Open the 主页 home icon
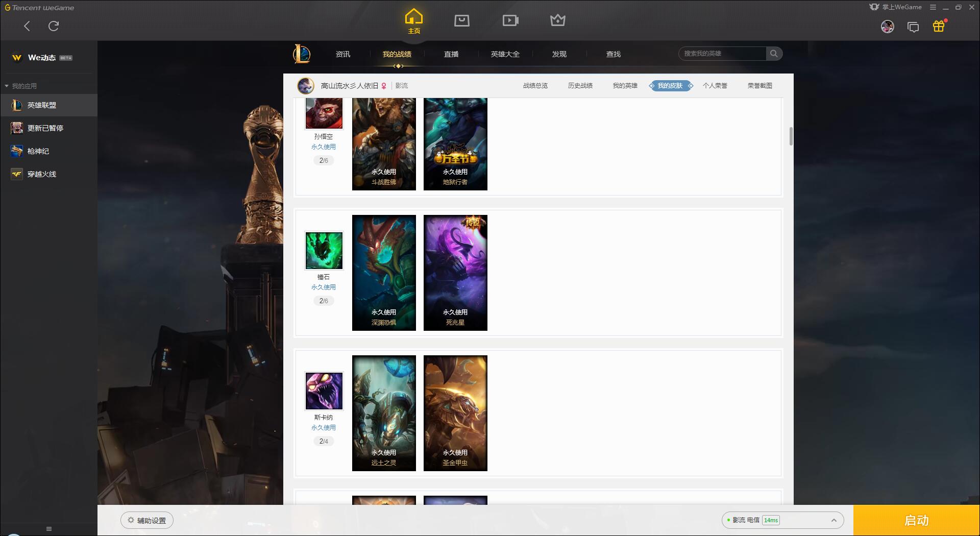Image resolution: width=980 pixels, height=536 pixels. (x=414, y=21)
